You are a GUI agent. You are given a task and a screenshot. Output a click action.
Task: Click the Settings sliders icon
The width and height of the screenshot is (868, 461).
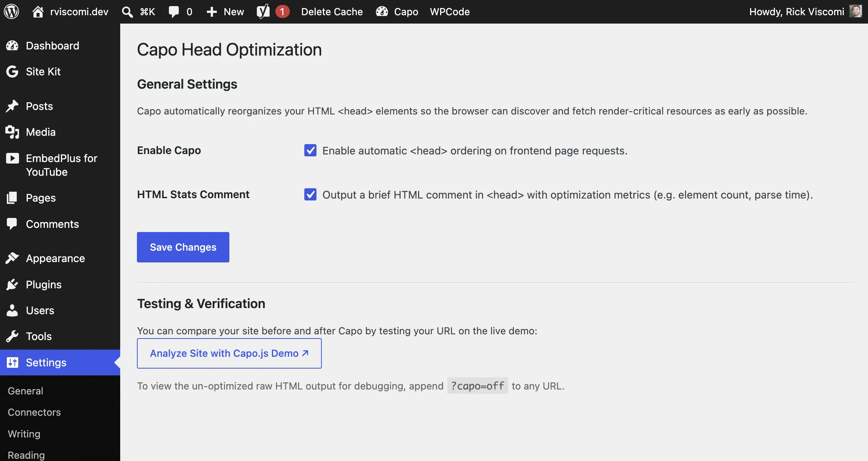[x=12, y=362]
